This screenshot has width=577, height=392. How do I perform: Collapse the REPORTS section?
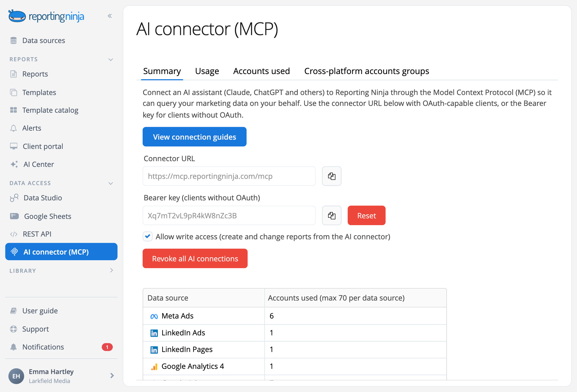(111, 60)
